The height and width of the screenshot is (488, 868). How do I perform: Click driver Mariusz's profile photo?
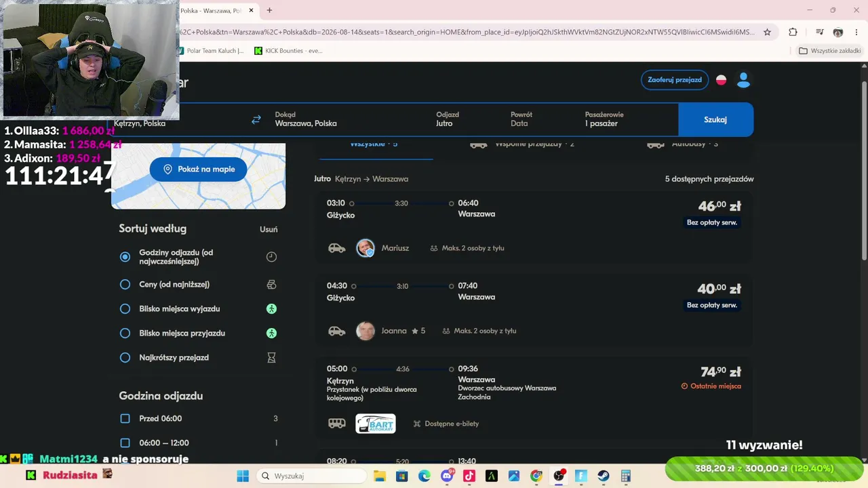click(x=366, y=248)
